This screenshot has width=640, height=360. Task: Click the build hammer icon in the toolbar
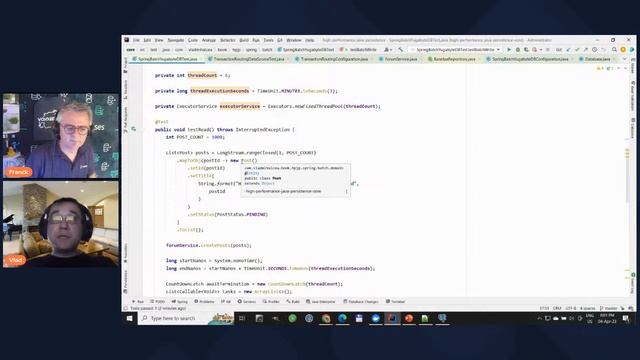[x=400, y=49]
